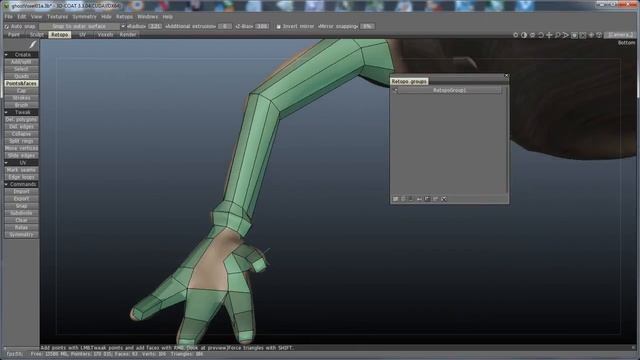The image size is (640, 360).
Task: Switch to the Sculpt tab
Action: [x=37, y=35]
